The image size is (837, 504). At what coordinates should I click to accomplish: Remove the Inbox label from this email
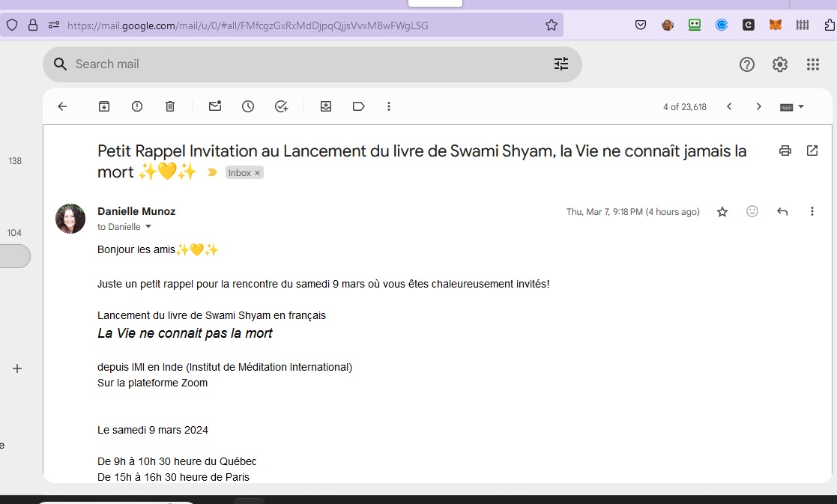[257, 173]
